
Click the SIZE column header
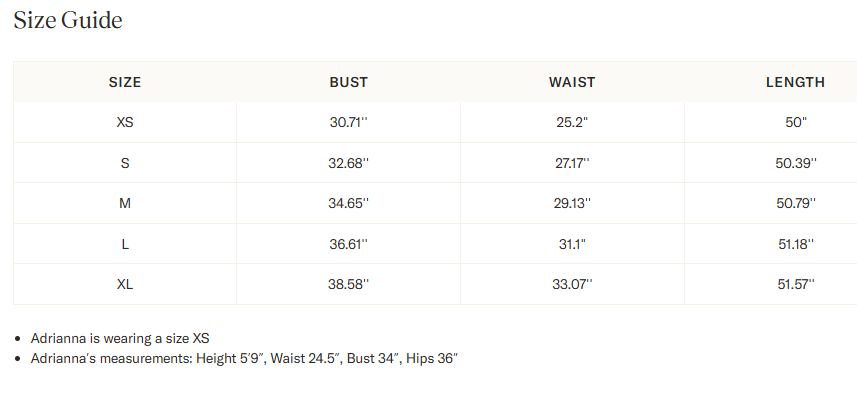coord(125,82)
